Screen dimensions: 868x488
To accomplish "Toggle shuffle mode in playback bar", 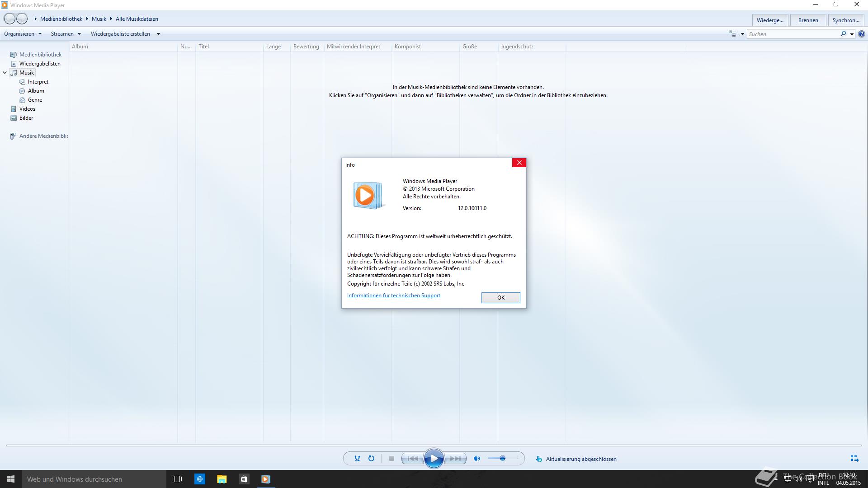I will [x=357, y=459].
